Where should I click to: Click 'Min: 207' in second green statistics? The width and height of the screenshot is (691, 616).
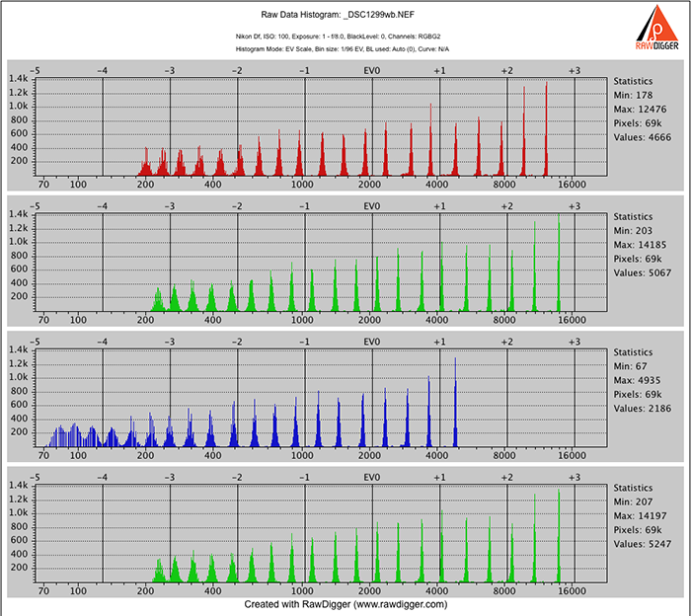[633, 501]
